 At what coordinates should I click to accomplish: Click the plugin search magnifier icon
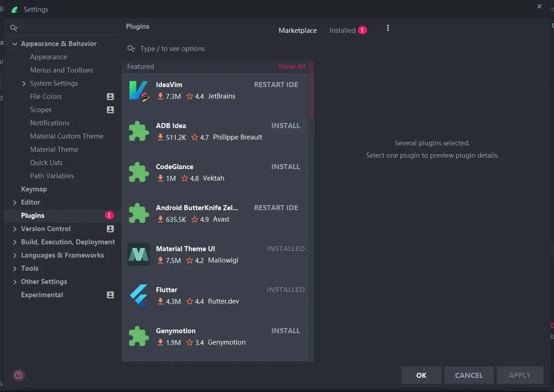[131, 49]
